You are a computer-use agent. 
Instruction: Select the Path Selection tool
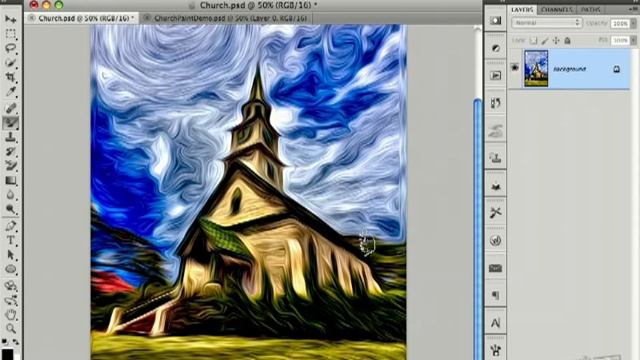point(11,255)
